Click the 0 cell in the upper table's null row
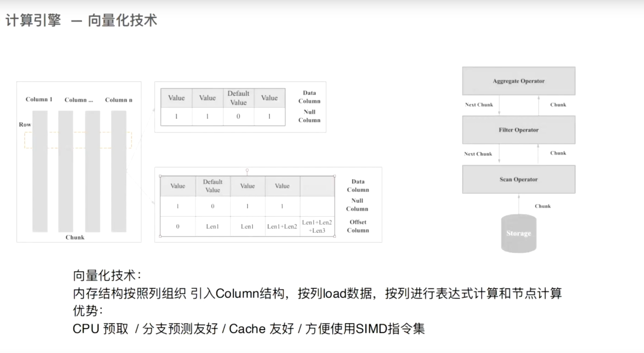 pos(238,116)
